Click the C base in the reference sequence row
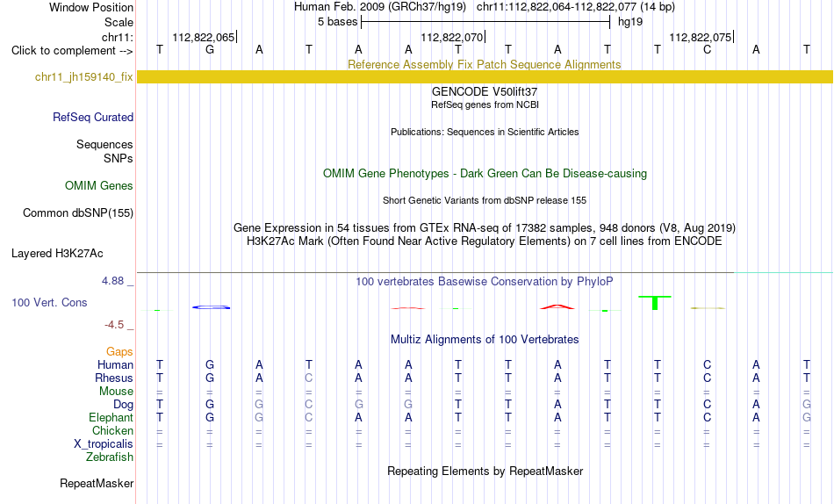Screen dimensions: 834x504 [x=707, y=49]
